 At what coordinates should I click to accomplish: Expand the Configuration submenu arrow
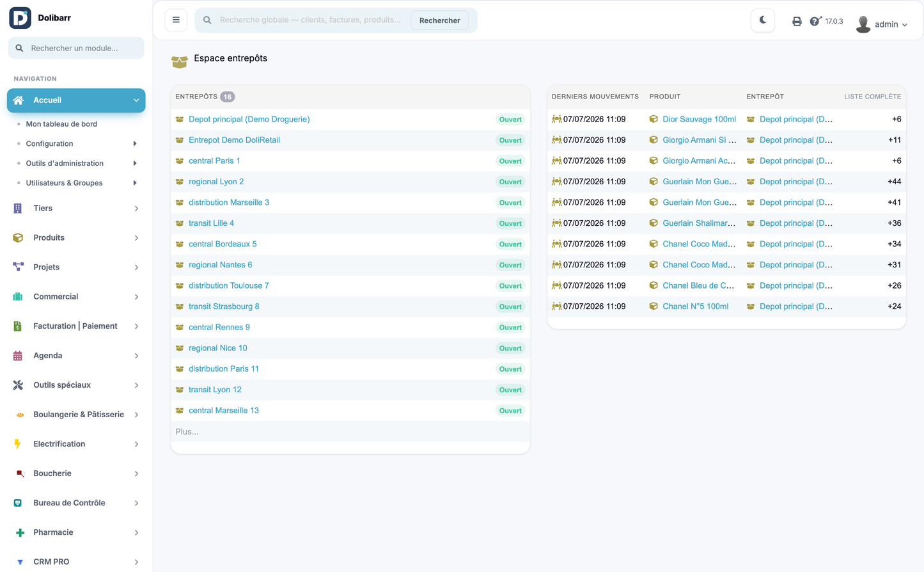[134, 143]
